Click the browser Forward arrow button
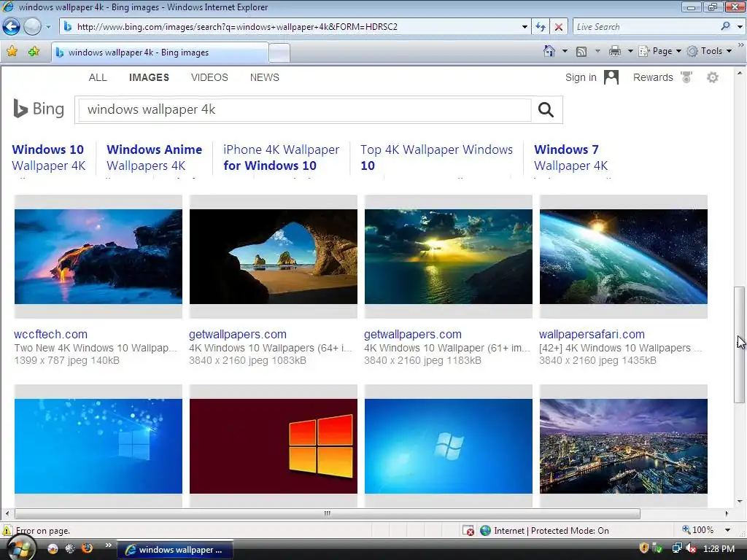The image size is (747, 560). (32, 27)
